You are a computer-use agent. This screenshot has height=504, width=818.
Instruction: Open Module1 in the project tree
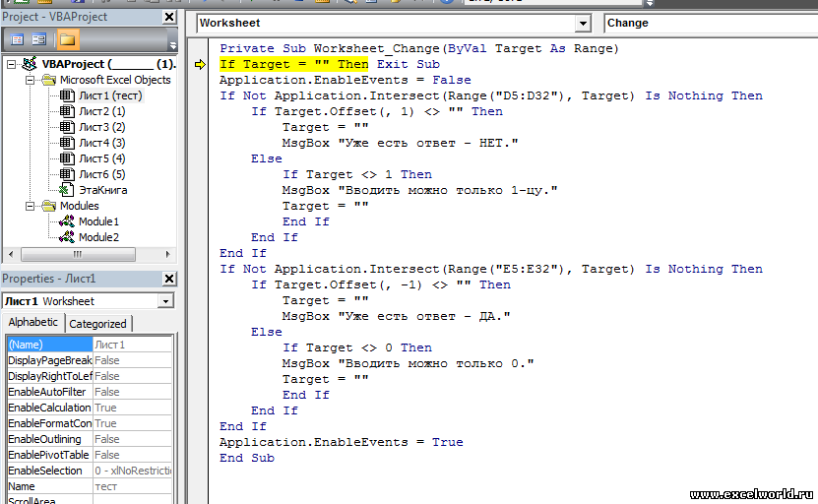pos(98,221)
